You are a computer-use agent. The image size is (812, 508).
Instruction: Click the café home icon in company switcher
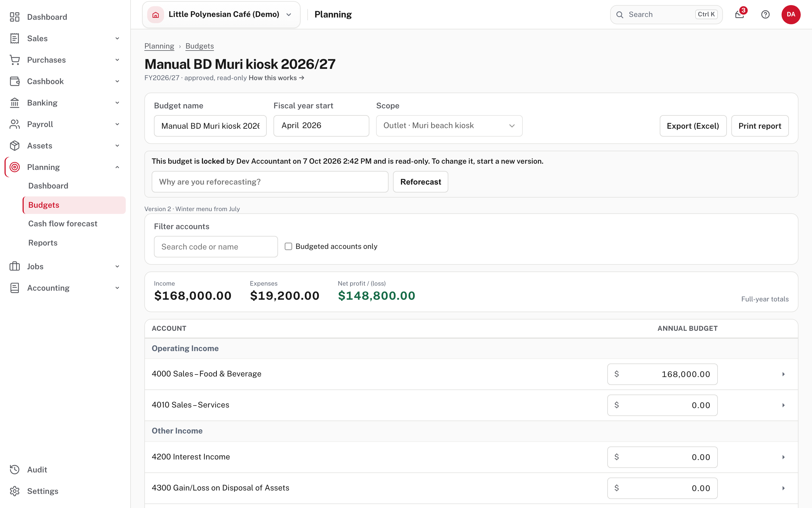(x=155, y=14)
